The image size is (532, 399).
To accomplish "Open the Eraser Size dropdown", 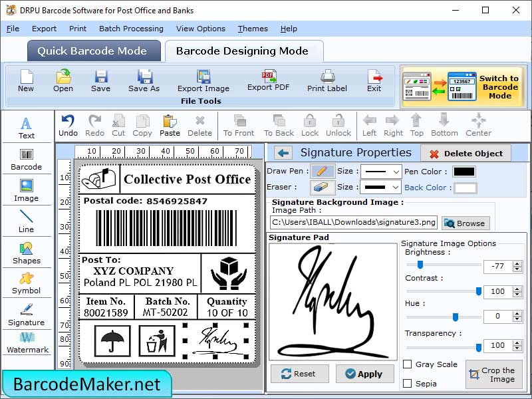I will click(x=381, y=188).
